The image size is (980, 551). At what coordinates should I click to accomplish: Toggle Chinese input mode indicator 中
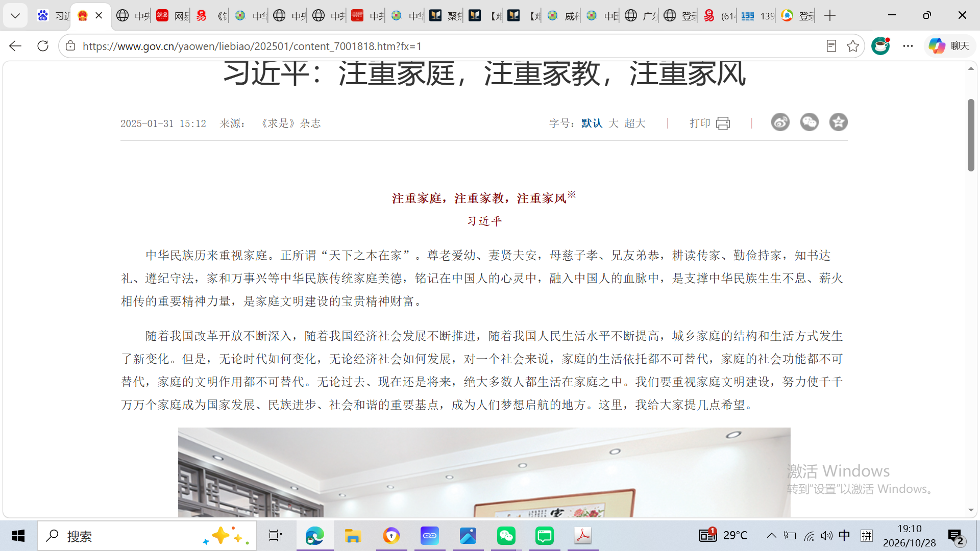pyautogui.click(x=845, y=535)
